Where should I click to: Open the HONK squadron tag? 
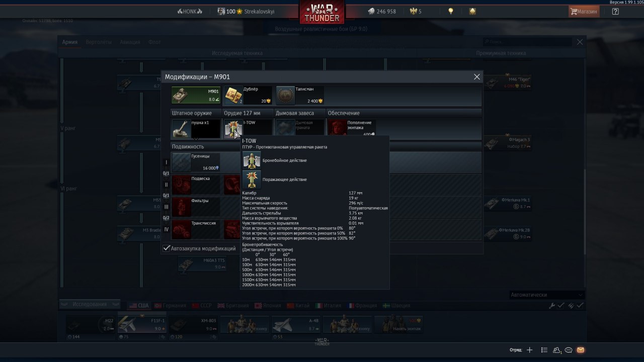[x=190, y=11]
